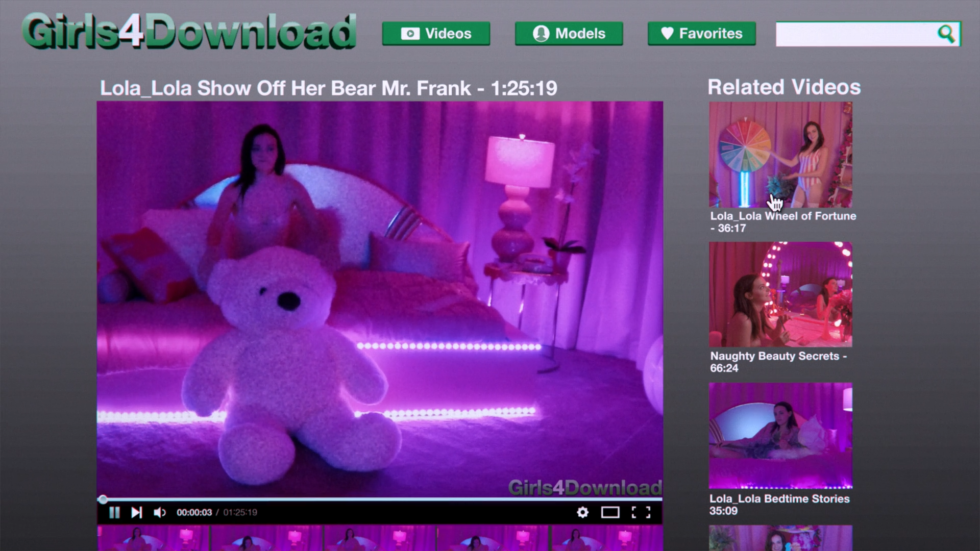This screenshot has height=551, width=980.
Task: Click the 00:00:03 elapsed time display
Action: coord(194,512)
